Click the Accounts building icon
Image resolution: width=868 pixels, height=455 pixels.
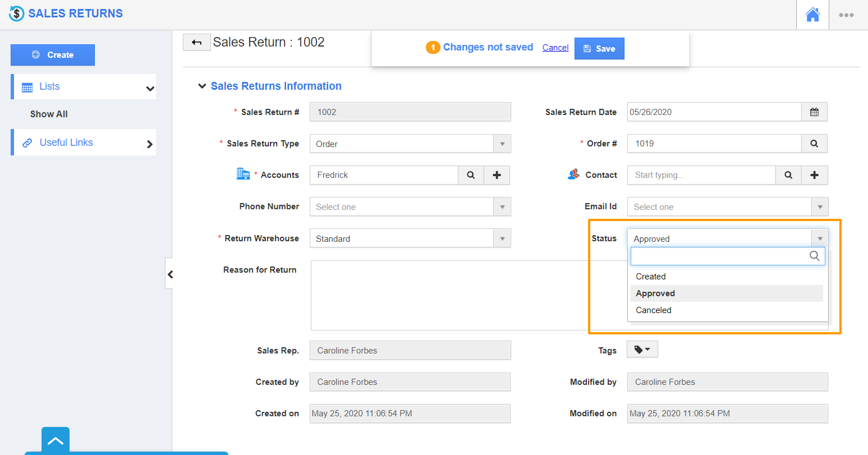point(243,173)
